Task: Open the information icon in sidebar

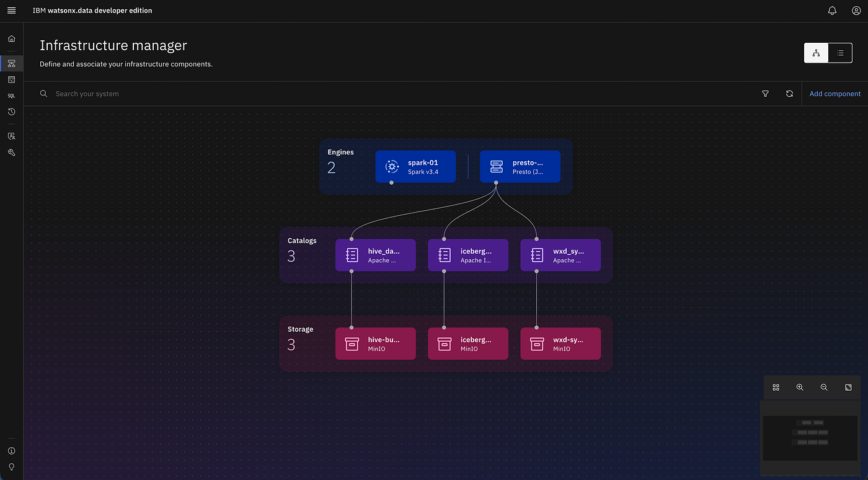Action: pyautogui.click(x=11, y=451)
